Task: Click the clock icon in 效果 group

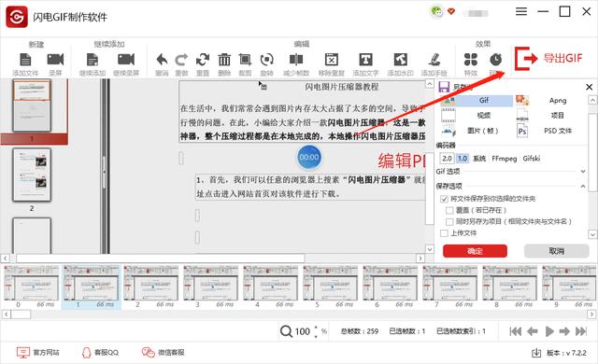Action: coord(495,60)
